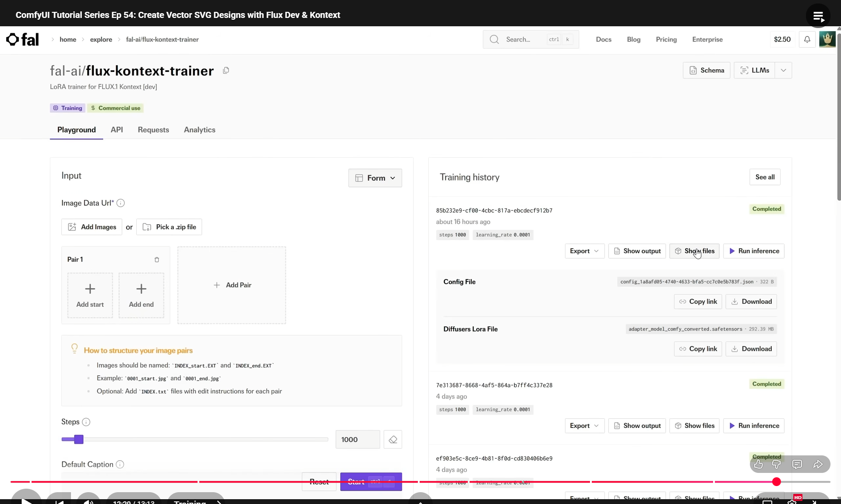Open the Form view dropdown
Viewport: 841px width, 504px height.
point(375,178)
